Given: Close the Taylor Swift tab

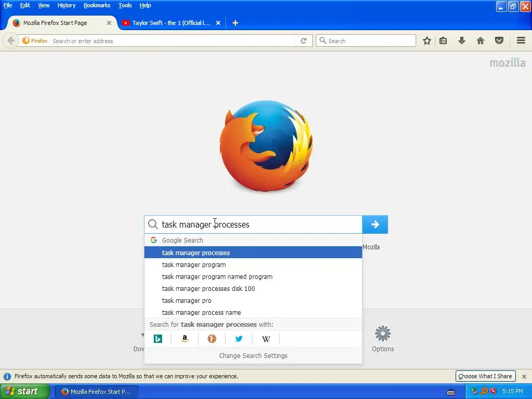Looking at the screenshot, I should (218, 23).
